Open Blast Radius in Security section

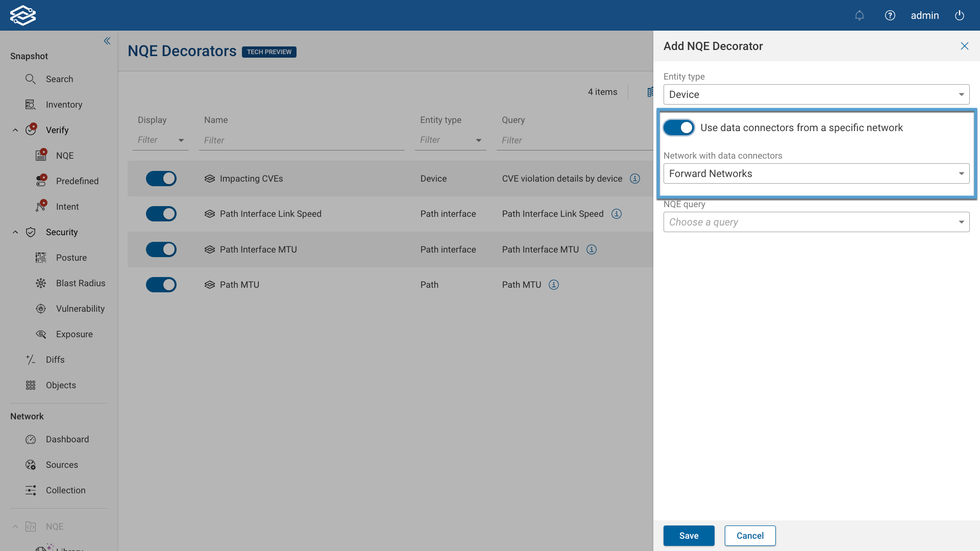tap(80, 283)
